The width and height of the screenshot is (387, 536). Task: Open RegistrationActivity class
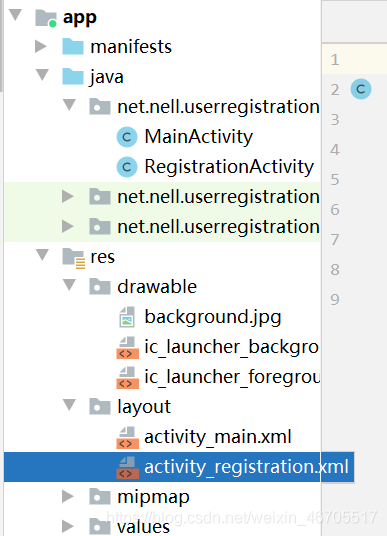[229, 167]
